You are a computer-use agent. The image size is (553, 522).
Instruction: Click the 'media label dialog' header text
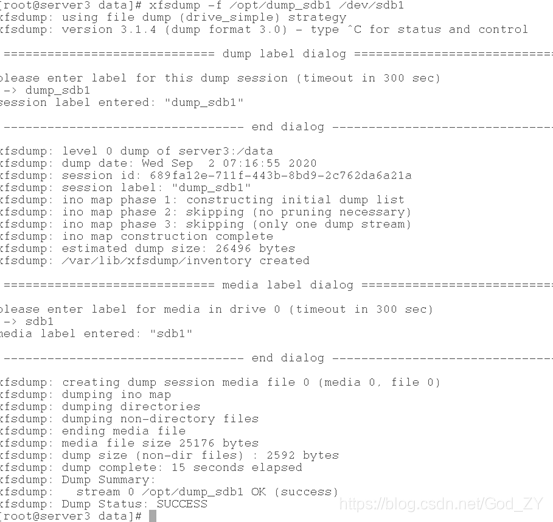287,285
